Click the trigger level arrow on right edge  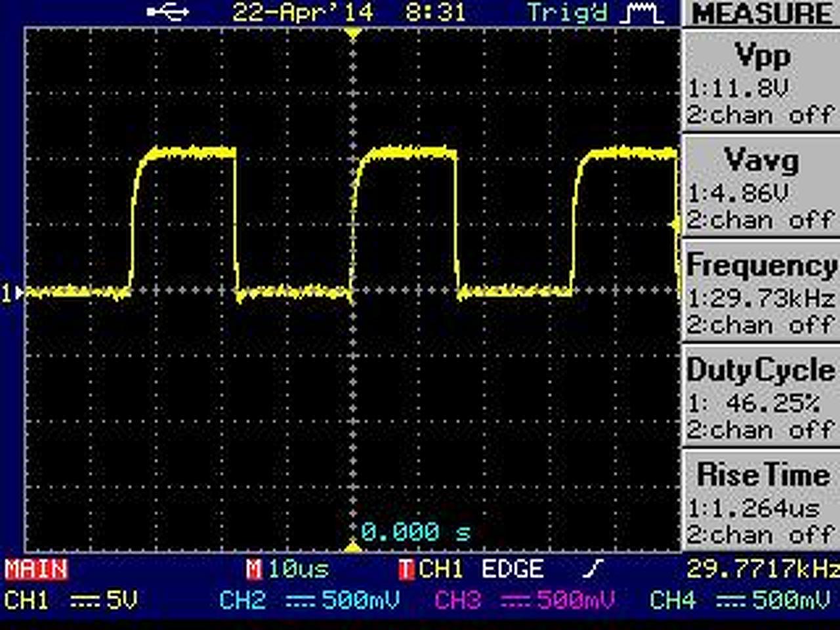pyautogui.click(x=676, y=224)
